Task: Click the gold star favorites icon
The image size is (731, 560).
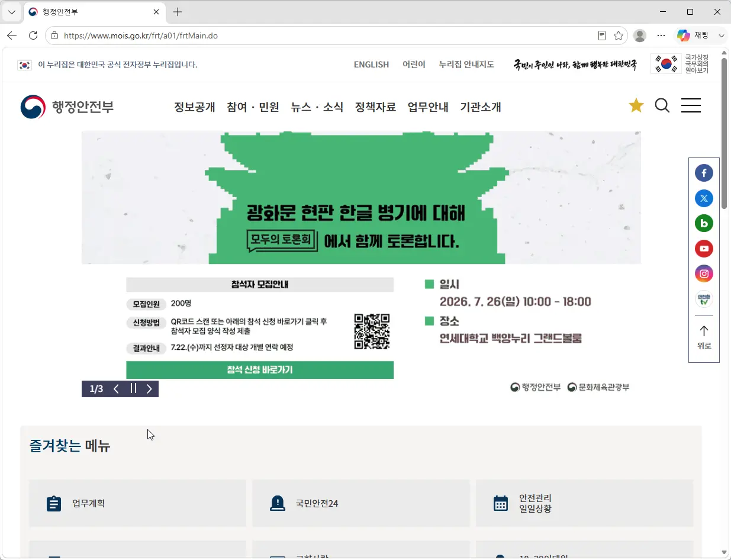Action: pos(636,106)
